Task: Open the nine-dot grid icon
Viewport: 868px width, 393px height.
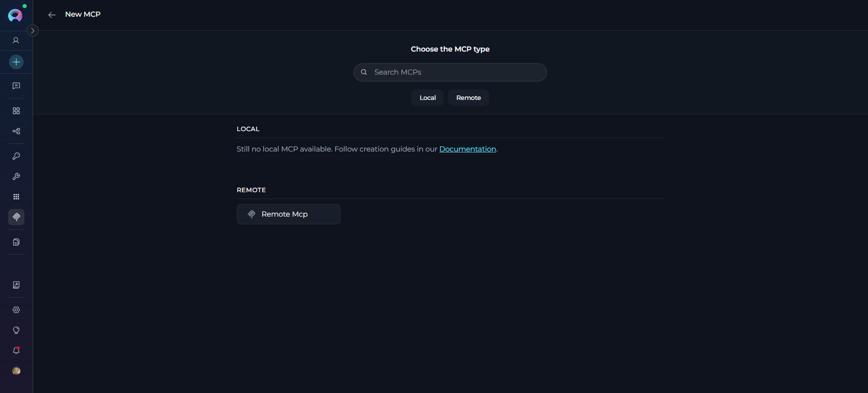Action: click(x=16, y=197)
